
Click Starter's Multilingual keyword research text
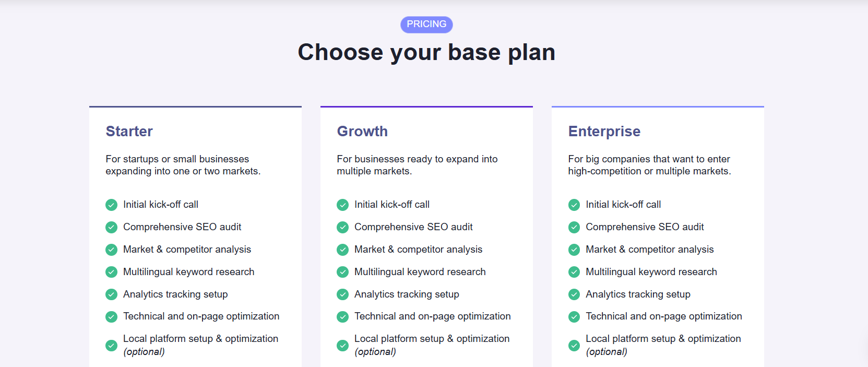189,272
